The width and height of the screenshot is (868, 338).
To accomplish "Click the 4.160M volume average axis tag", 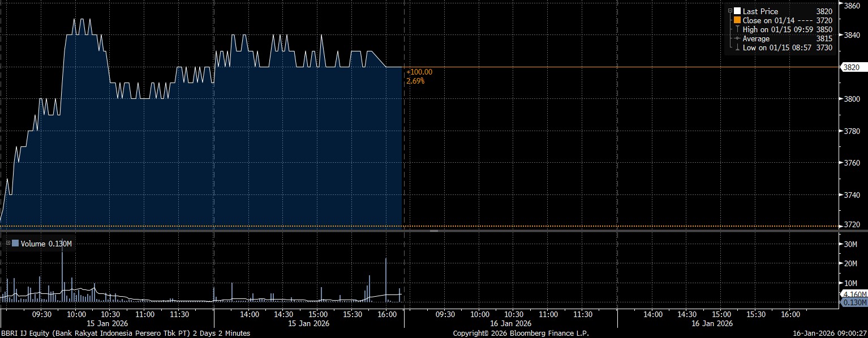I will (x=854, y=294).
